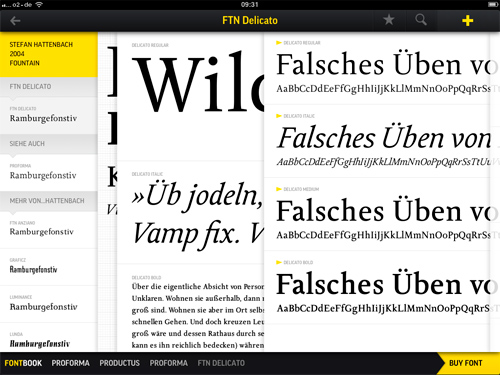Screen dimensions: 500x375
Task: Select second Proforma breadcrumb after Productus
Action: click(169, 363)
